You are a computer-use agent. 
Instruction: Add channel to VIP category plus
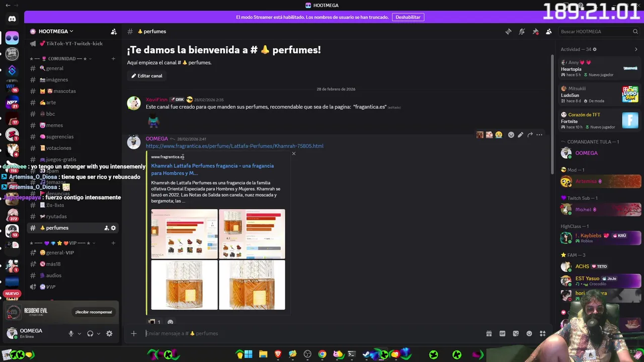click(113, 243)
